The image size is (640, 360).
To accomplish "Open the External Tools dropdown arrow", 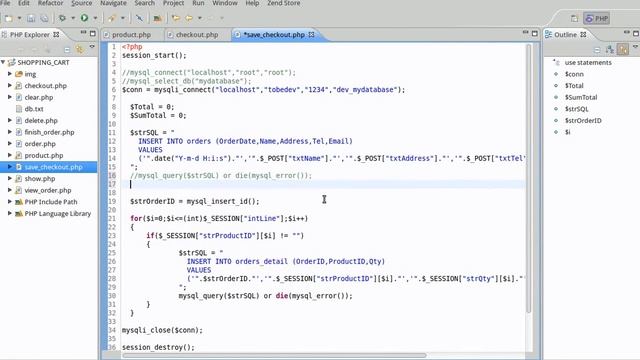I will pyautogui.click(x=122, y=18).
